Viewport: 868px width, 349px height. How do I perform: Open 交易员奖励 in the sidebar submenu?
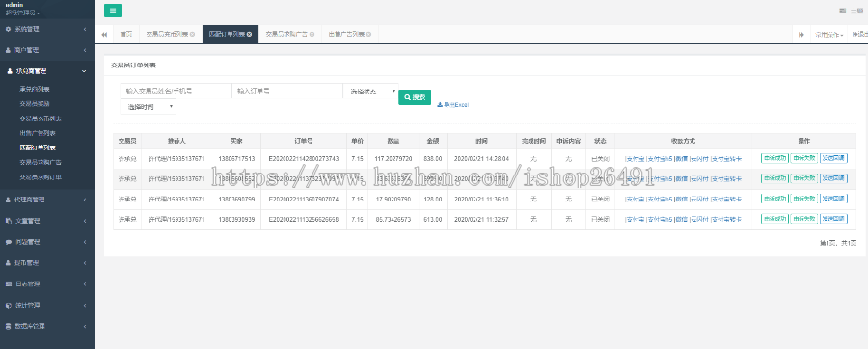point(35,103)
